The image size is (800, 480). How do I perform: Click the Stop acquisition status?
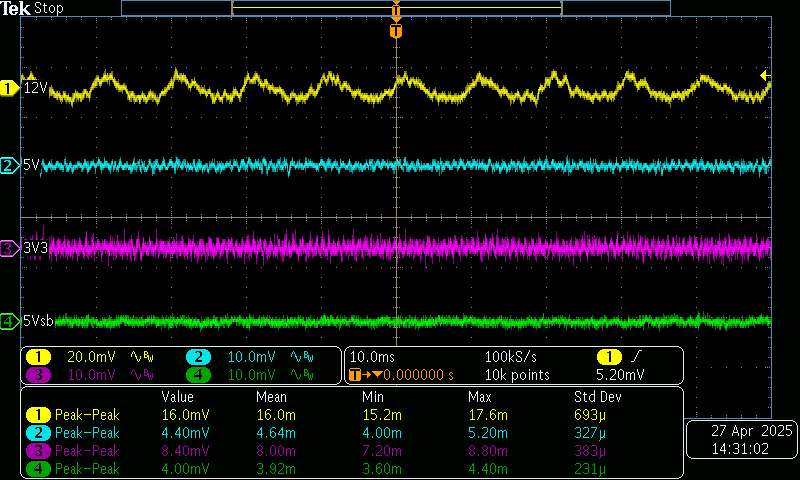pyautogui.click(x=48, y=8)
